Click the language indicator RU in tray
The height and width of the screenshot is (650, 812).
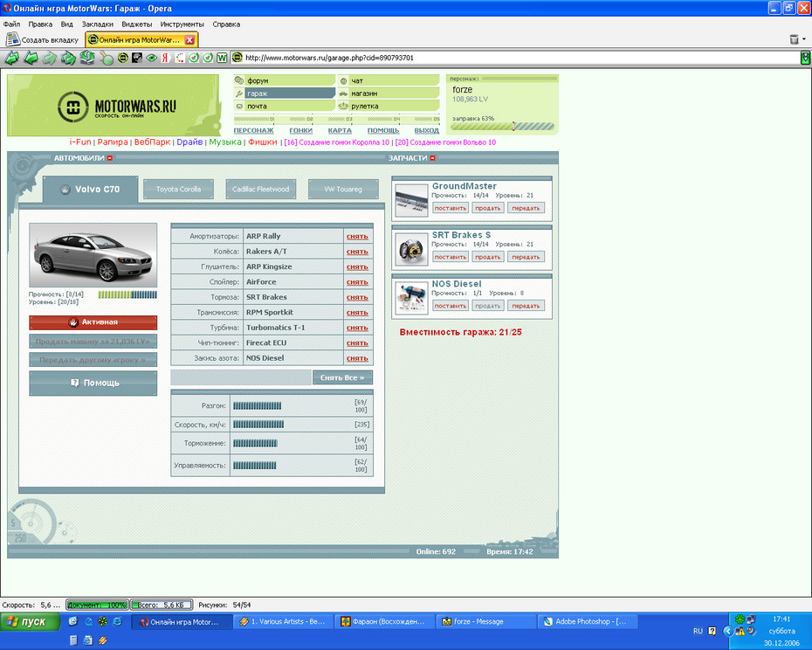click(x=698, y=631)
